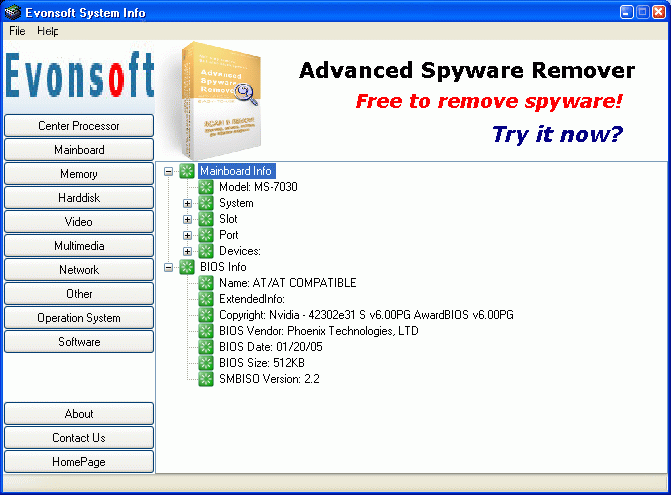Click the green icon beside Port node
Screen dimensions: 671x495
pyautogui.click(x=206, y=235)
